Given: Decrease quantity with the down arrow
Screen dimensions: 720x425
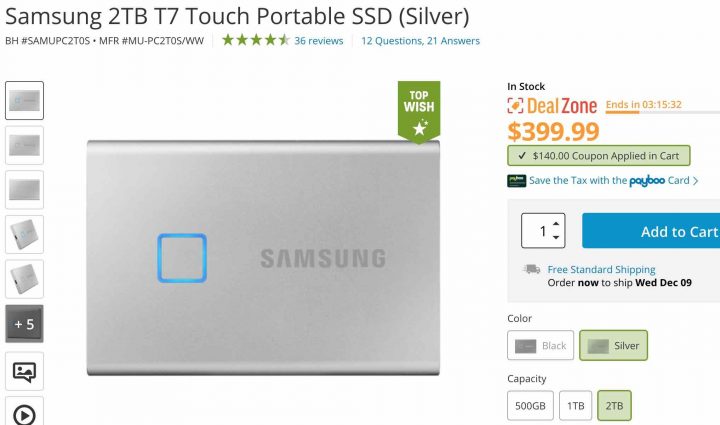Looking at the screenshot, I should pos(556,237).
